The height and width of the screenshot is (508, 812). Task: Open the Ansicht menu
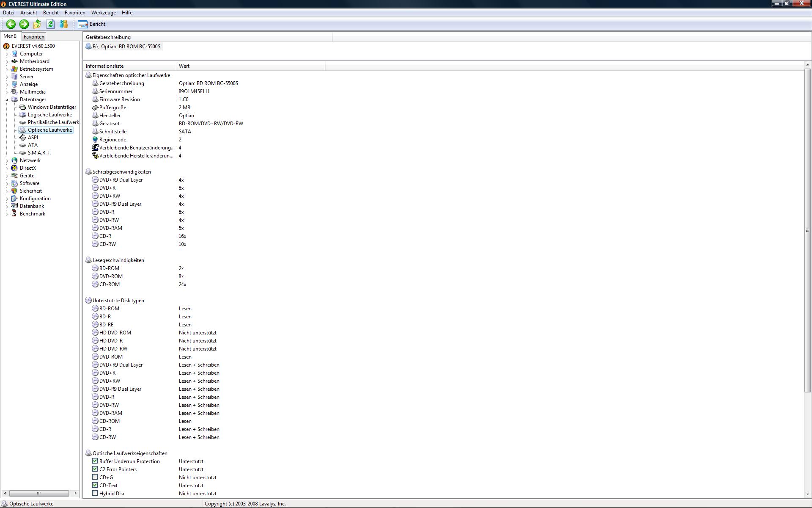point(29,13)
